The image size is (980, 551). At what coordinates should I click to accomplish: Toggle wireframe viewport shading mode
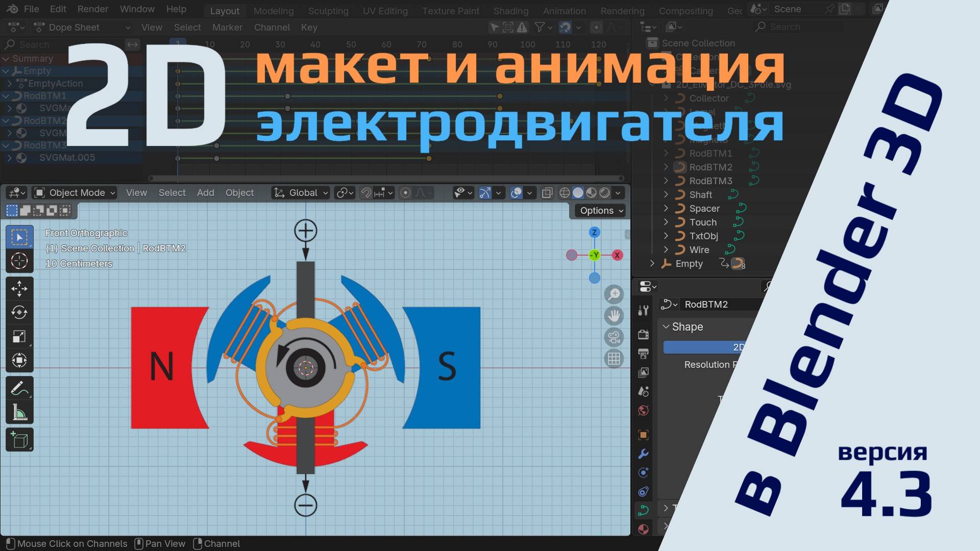(565, 193)
